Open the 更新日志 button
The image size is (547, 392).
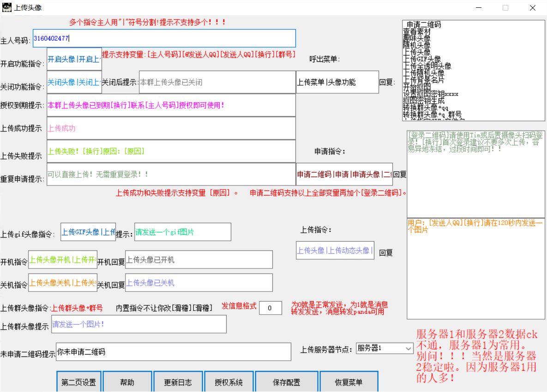[x=178, y=382]
